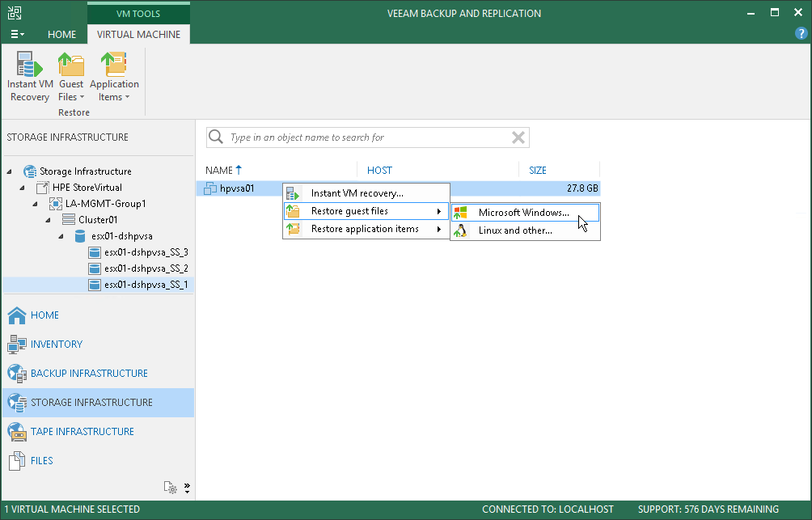The image size is (812, 520).
Task: Collapse the Storage Infrastructure tree node
Action: [x=10, y=171]
